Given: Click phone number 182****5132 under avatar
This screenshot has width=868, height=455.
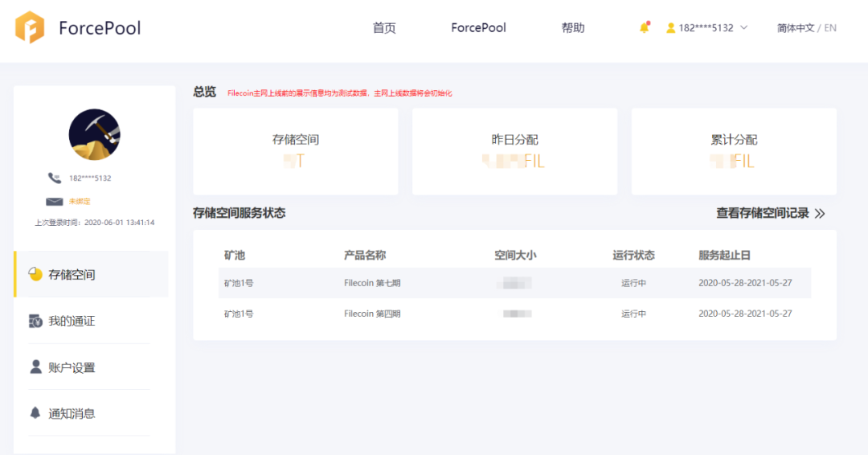Looking at the screenshot, I should tap(90, 178).
